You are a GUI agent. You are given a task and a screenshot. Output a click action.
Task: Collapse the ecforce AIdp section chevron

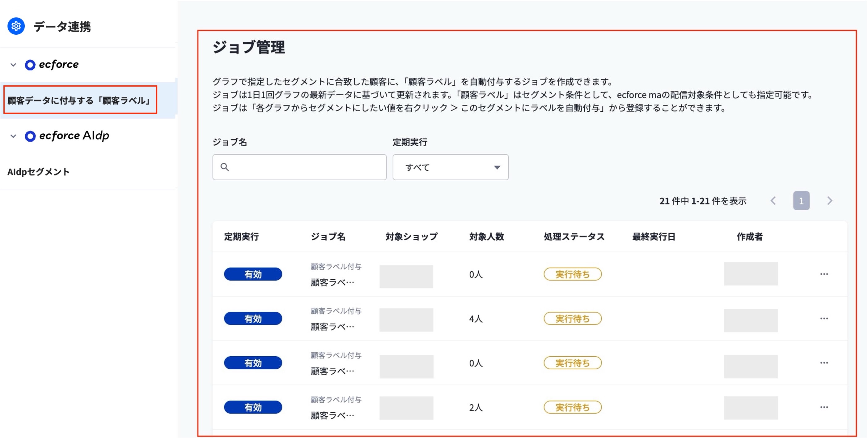click(x=13, y=136)
